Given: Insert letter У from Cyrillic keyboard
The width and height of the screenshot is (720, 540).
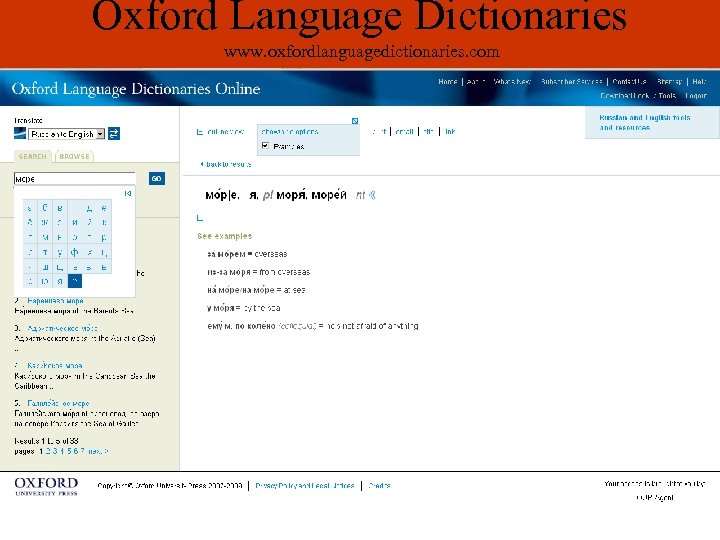Looking at the screenshot, I should click(60, 252).
